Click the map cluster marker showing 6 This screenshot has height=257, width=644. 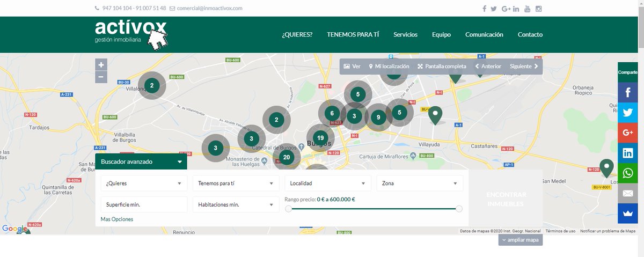pos(332,113)
